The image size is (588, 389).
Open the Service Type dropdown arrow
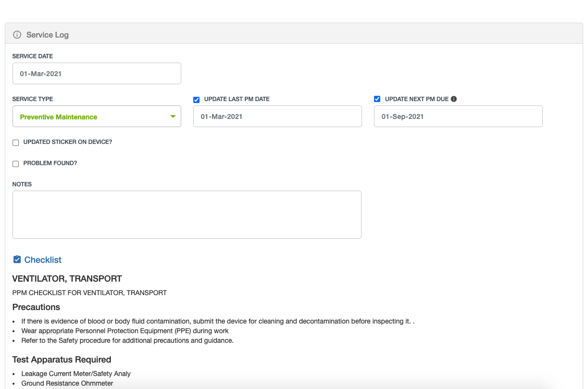(173, 117)
